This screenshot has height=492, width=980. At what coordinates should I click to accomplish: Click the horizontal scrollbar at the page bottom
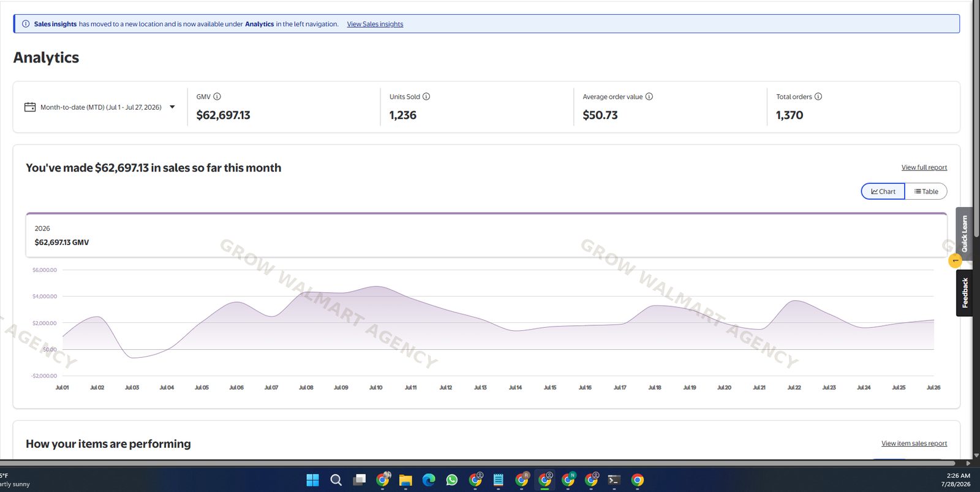[478, 463]
